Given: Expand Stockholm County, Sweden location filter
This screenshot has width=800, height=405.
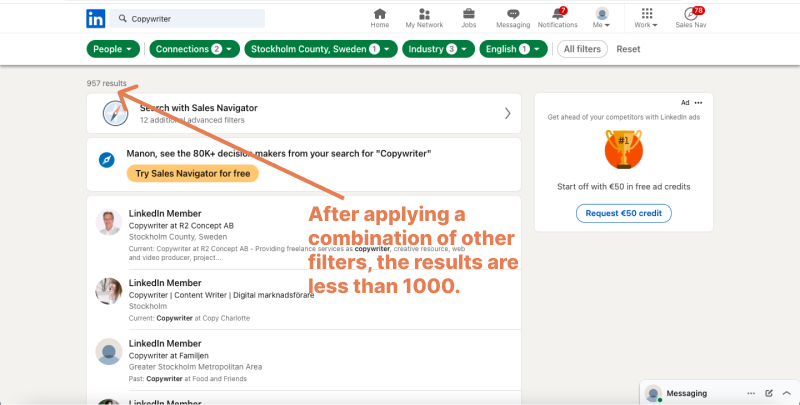Looking at the screenshot, I should [321, 49].
